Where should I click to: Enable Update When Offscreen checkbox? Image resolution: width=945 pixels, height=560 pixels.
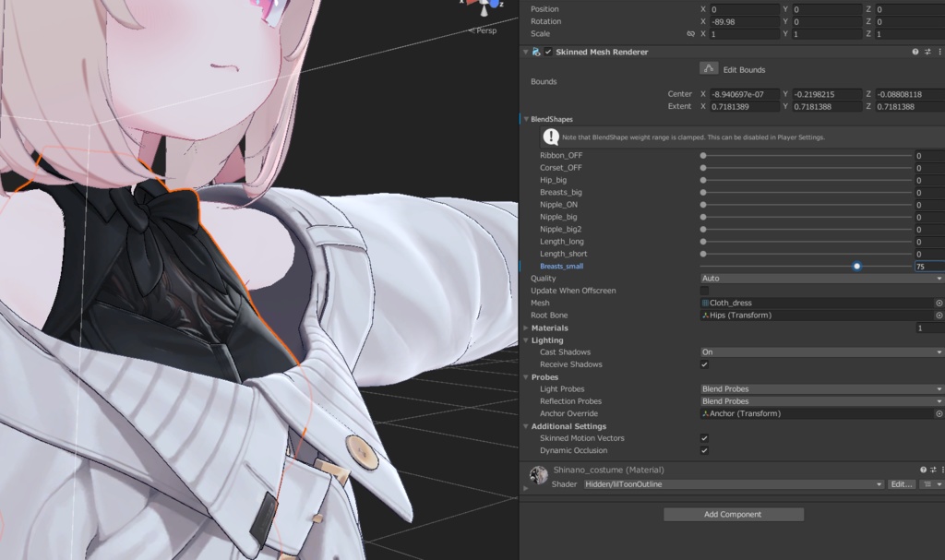tap(704, 291)
